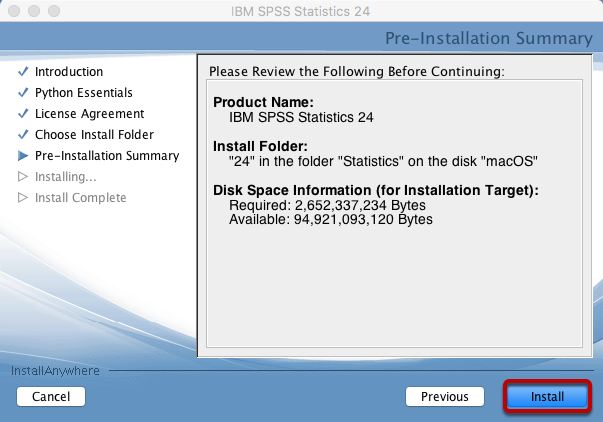Screen dimensions: 603x422
Task: Click the Install button
Action: 547,397
